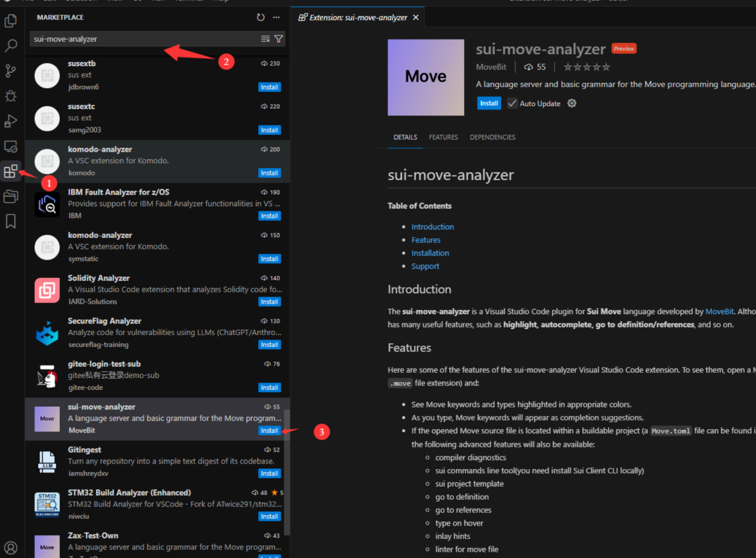Jump to Installation in table of contents
756x558 pixels.
[430, 253]
